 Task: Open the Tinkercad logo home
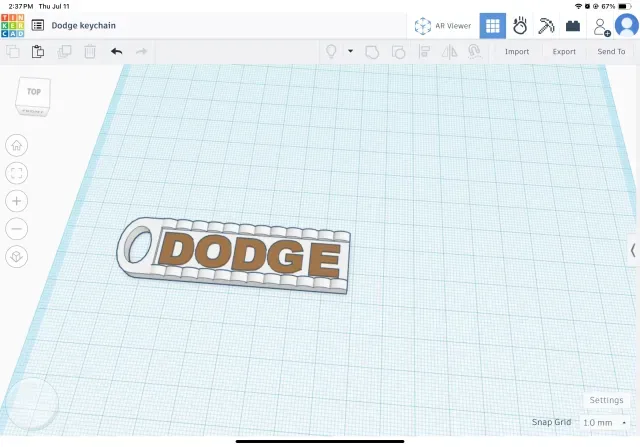coord(13,25)
